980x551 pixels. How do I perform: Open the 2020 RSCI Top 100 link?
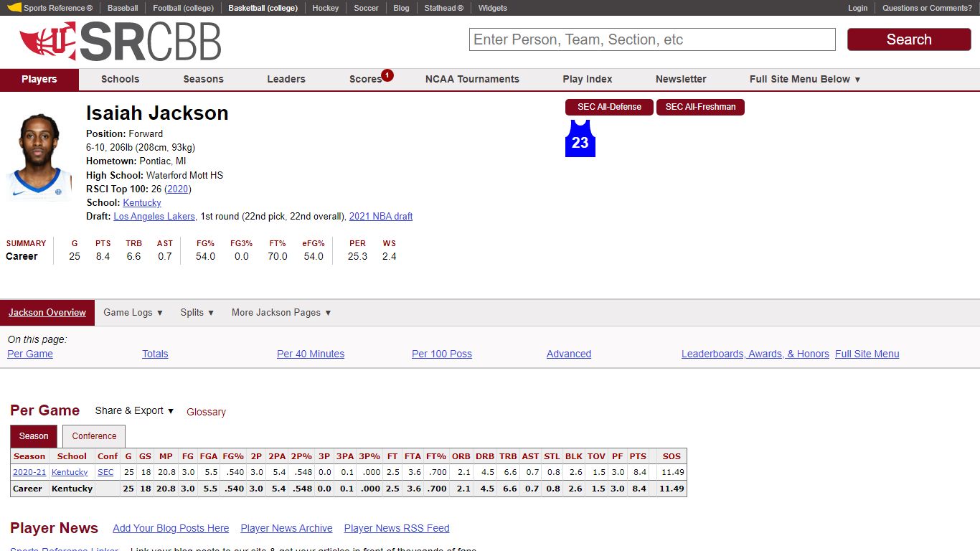click(178, 189)
